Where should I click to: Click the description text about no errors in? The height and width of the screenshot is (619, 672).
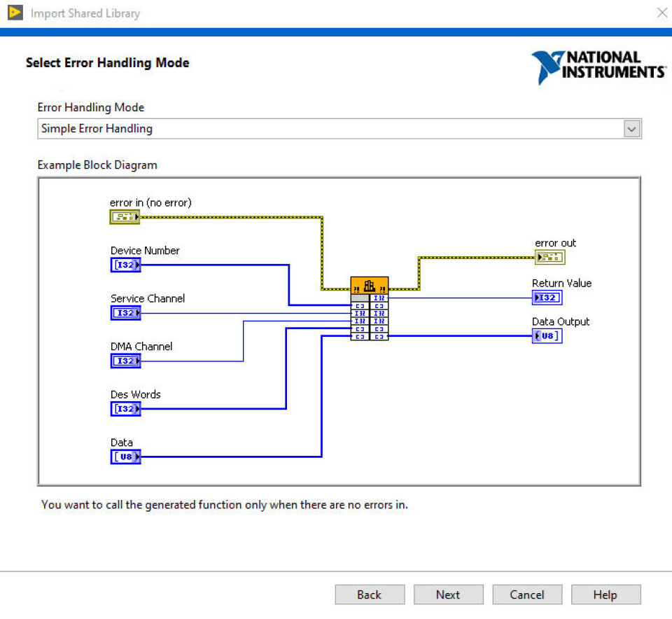pos(225,505)
